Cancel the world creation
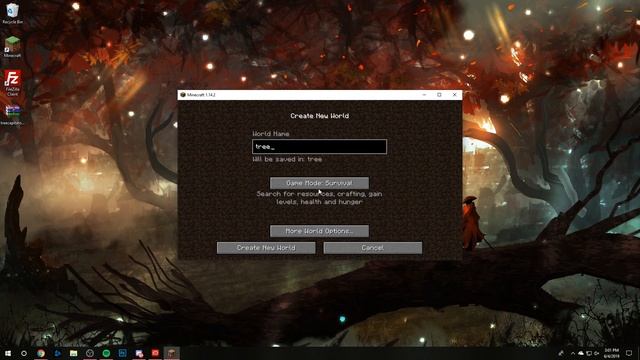The image size is (640, 360). 373,248
